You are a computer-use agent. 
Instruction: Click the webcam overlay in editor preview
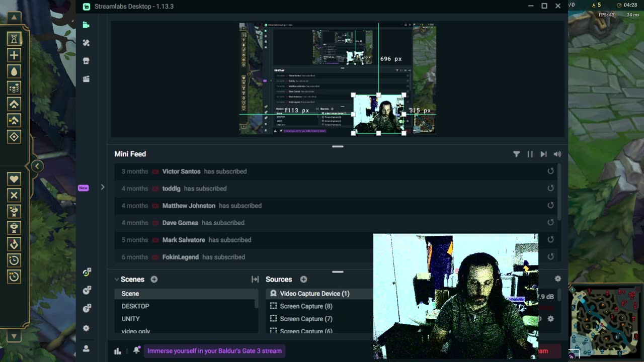[x=378, y=114]
